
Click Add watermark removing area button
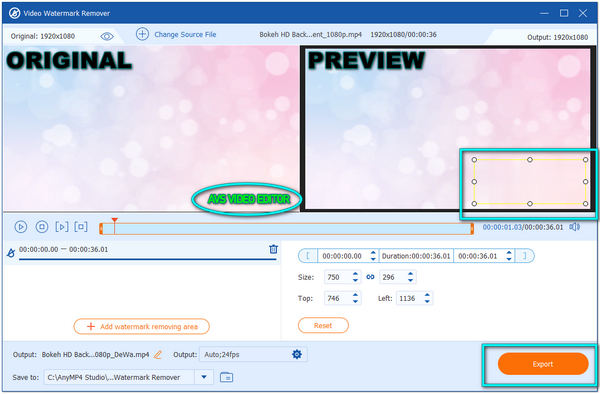[x=142, y=326]
